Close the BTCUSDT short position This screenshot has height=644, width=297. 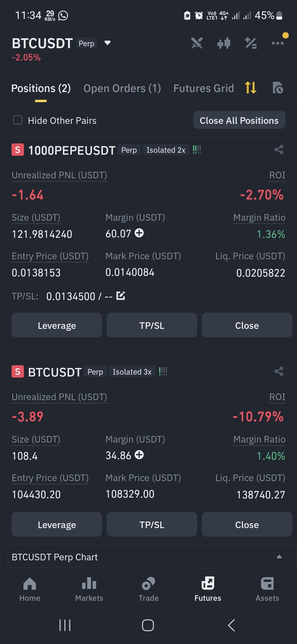coord(247,524)
